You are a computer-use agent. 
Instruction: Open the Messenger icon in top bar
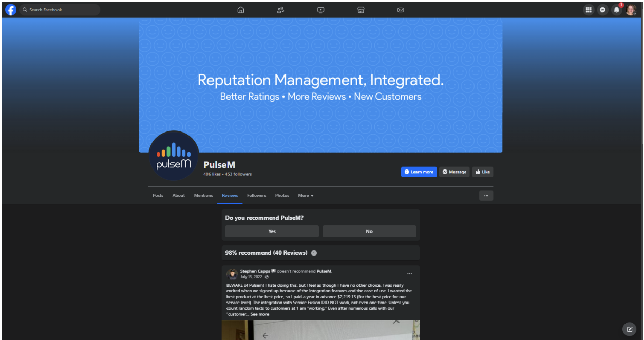[602, 10]
